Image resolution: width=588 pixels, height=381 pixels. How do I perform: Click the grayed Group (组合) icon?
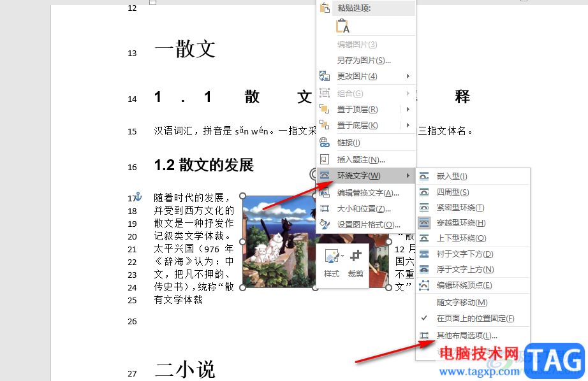[325, 93]
